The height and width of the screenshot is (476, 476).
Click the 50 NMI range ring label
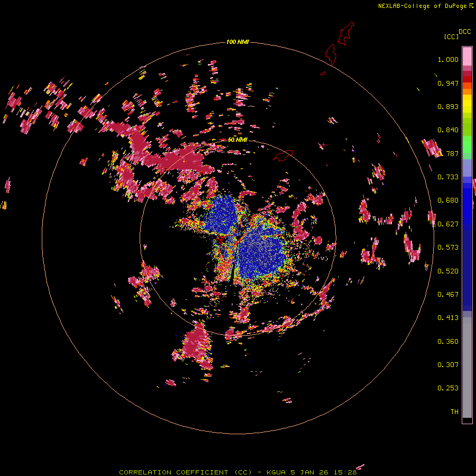coord(237,140)
